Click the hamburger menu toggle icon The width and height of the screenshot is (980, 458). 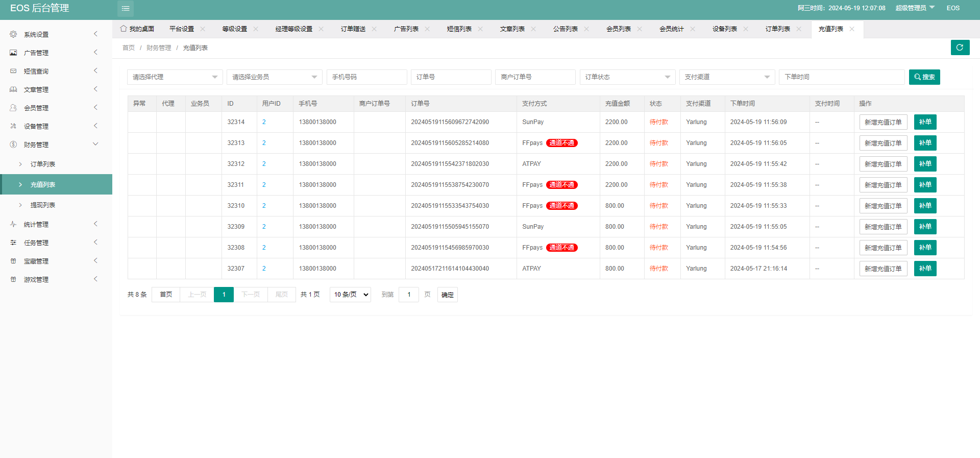click(126, 9)
